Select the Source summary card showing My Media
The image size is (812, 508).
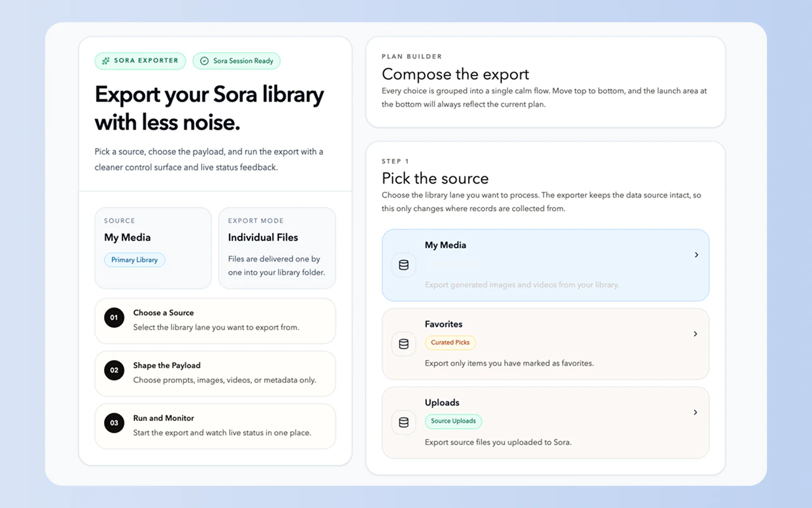click(x=153, y=248)
